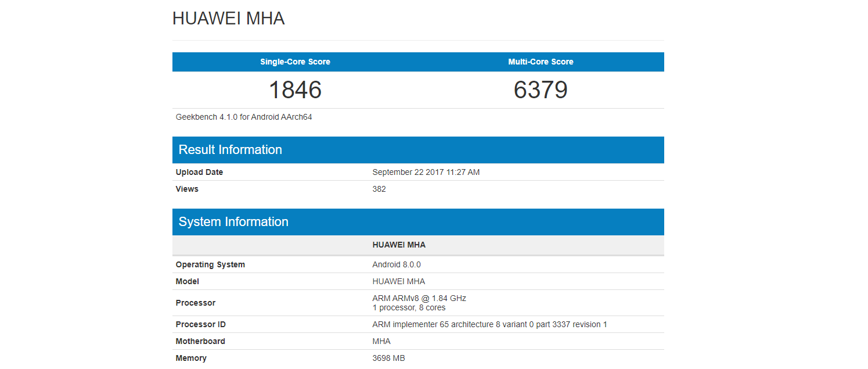Viewport: 868px width, 369px height.
Task: Click the System Information section header
Action: coord(418,222)
